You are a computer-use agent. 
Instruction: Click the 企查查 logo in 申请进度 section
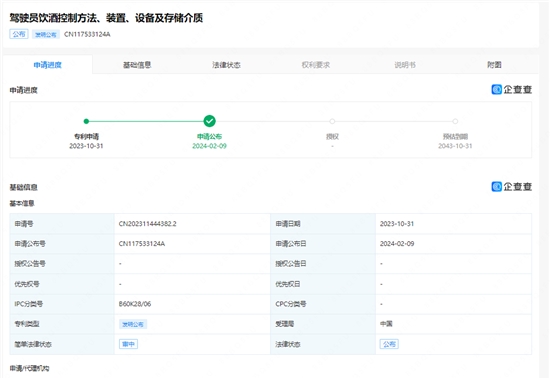coord(511,90)
